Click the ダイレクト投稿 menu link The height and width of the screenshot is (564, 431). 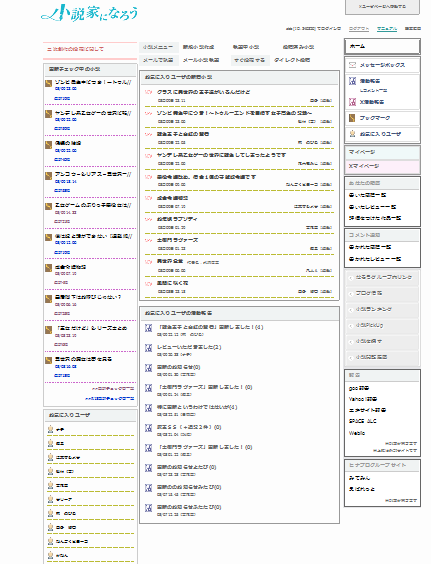(292, 60)
